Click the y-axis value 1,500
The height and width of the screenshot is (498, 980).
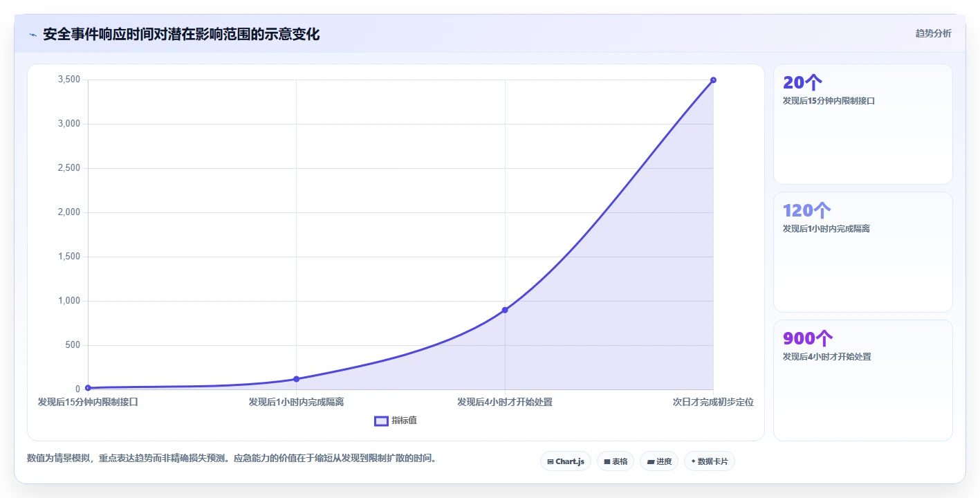(69, 257)
